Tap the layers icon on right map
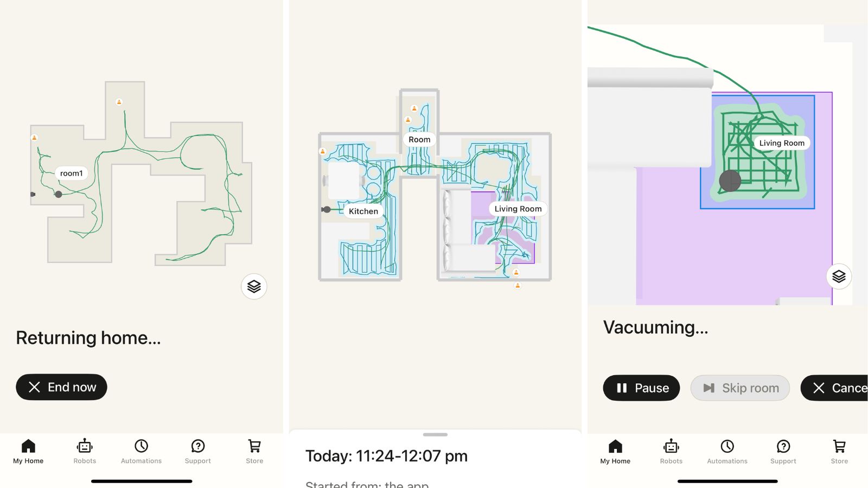868x488 pixels. click(x=839, y=277)
